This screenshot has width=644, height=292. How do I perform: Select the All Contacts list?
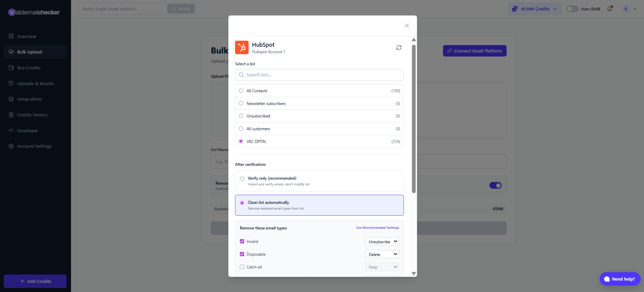click(x=319, y=91)
